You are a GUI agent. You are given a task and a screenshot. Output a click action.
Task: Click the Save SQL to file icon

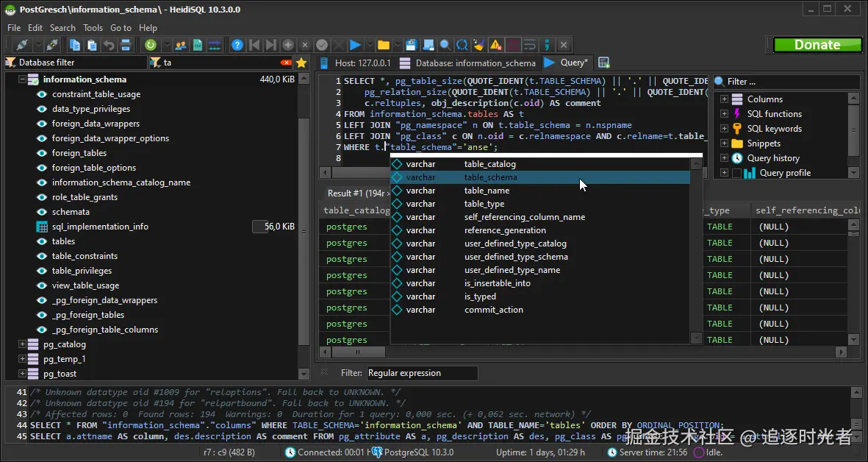411,45
